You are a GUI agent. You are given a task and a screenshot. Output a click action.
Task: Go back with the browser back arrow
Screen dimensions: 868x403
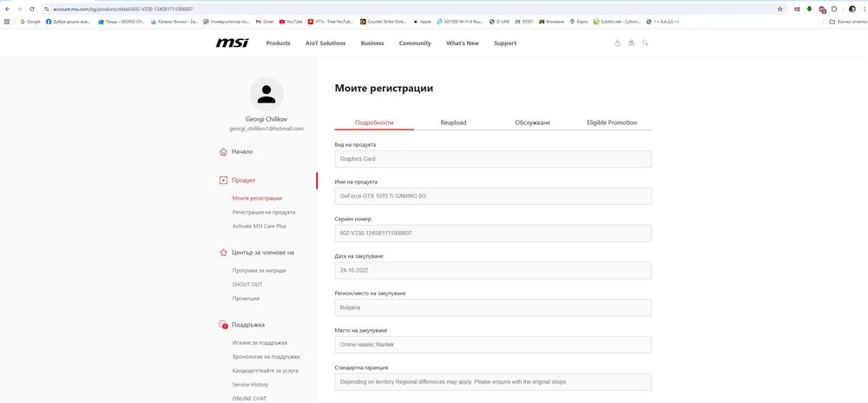point(7,9)
